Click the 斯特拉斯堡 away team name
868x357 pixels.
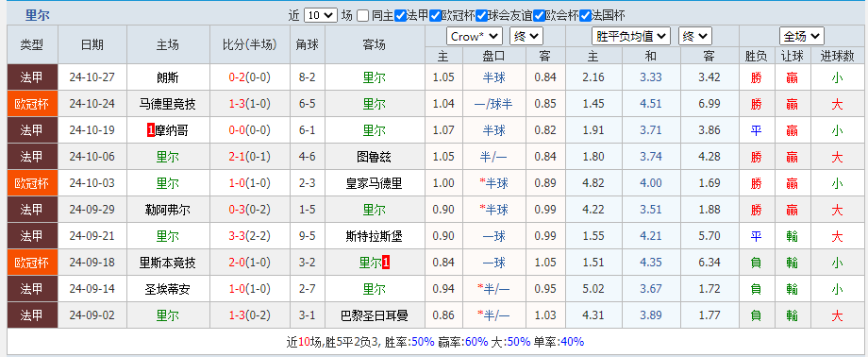pos(375,237)
